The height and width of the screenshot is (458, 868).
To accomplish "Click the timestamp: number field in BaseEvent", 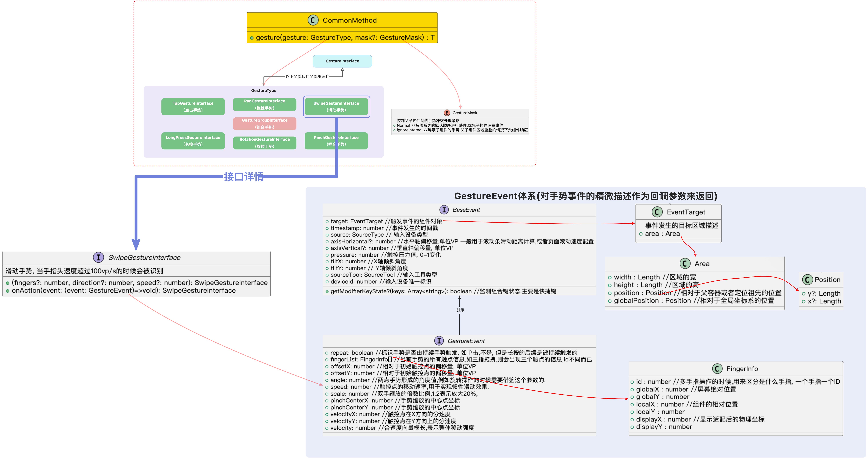I will (384, 228).
